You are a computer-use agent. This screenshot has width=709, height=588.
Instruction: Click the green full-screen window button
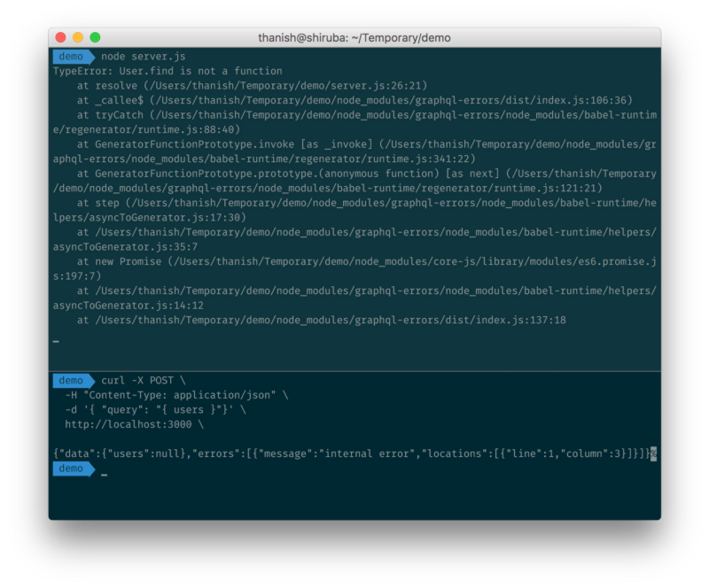pos(95,38)
